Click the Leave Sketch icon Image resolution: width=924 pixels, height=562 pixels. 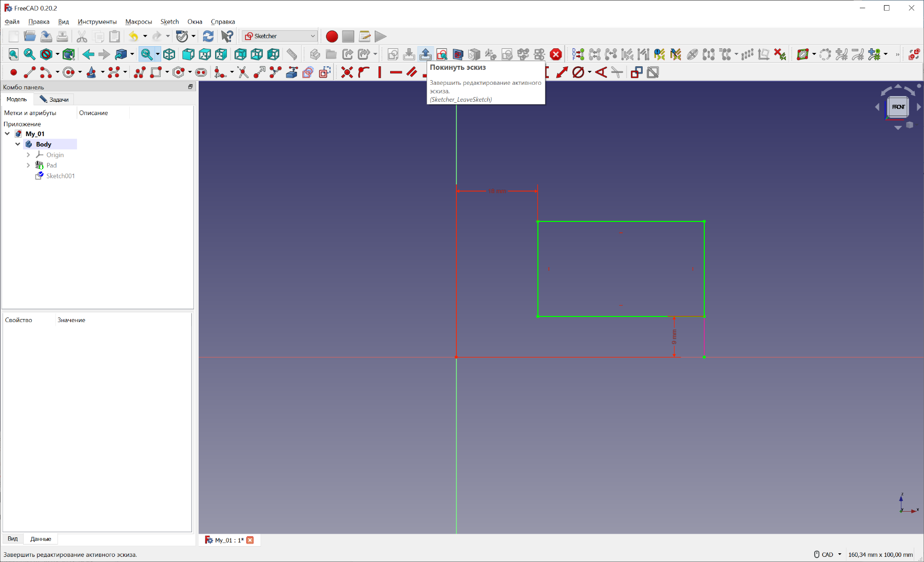(x=425, y=54)
